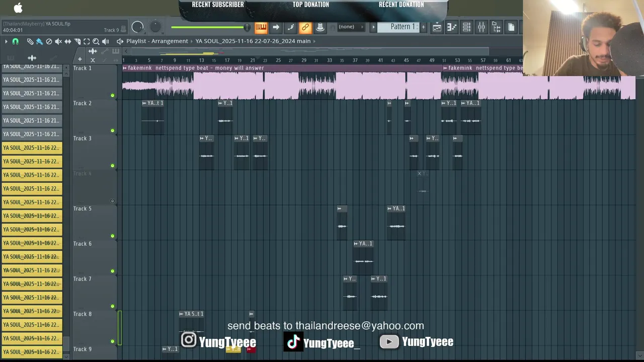Image resolution: width=644 pixels, height=362 pixels.
Task: Click the green song position slider
Action: 210,27
